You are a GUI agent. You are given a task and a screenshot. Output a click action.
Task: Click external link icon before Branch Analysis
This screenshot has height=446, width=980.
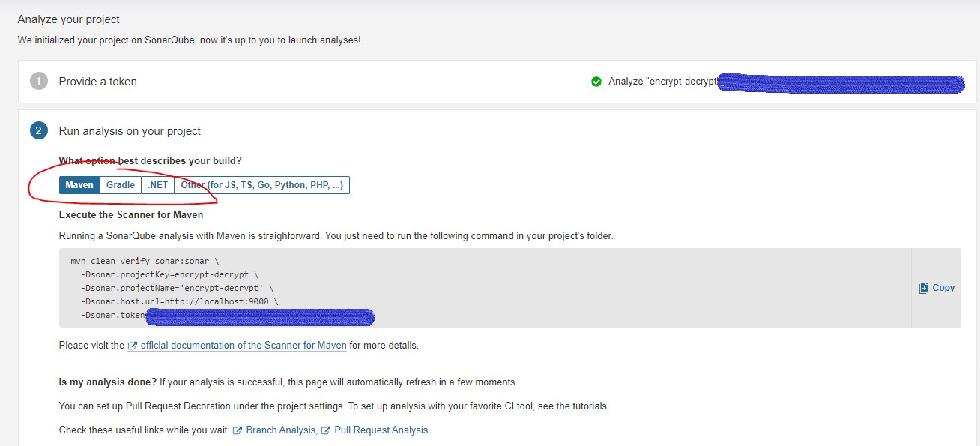coord(238,430)
